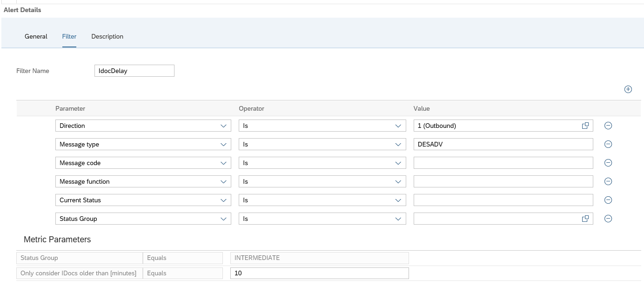Remove the Message type filter row

(608, 144)
